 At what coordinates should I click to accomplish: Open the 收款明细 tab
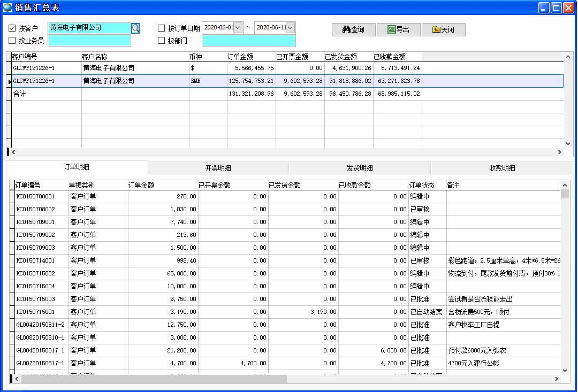[502, 168]
